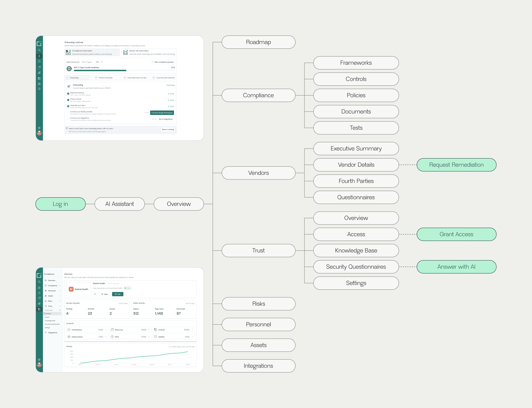Click home icon in Onboarding roadmap screen sidebar
532x408 pixels.
39,62
